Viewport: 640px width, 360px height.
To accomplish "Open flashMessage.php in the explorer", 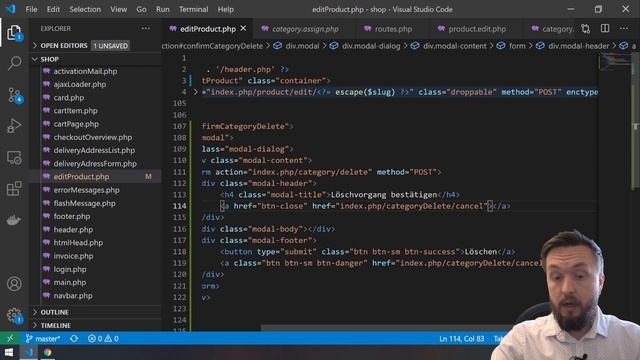I will (x=84, y=203).
